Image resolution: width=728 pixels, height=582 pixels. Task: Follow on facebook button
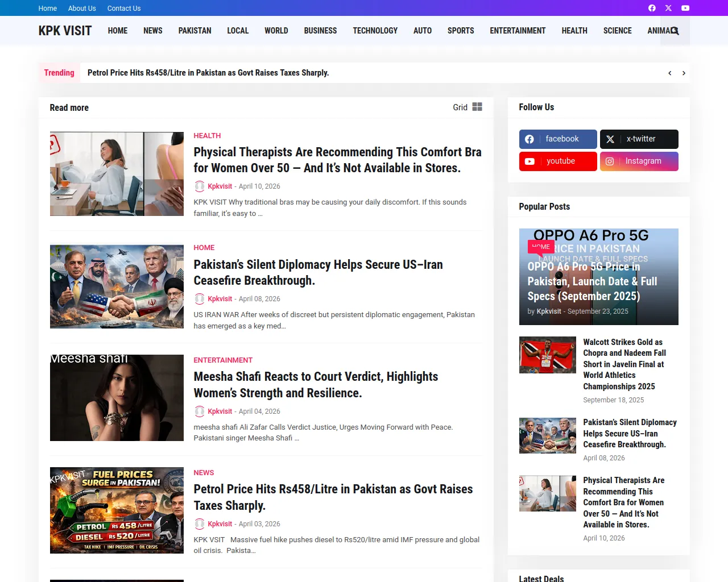coord(558,139)
